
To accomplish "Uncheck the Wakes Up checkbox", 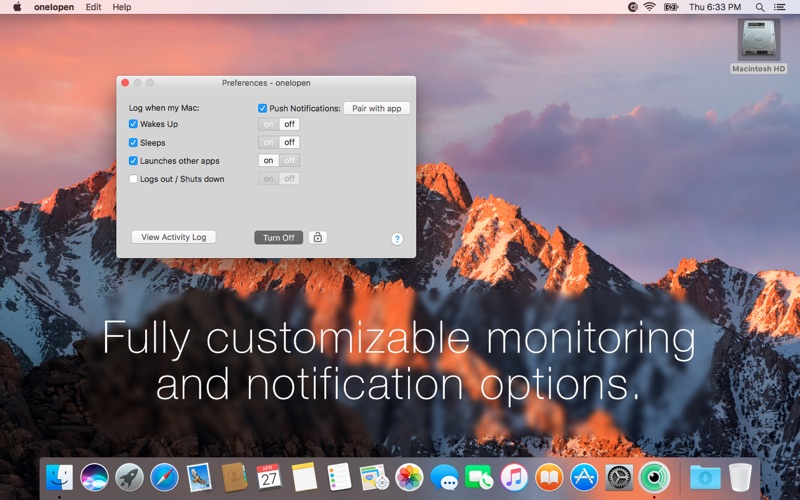I will click(133, 124).
